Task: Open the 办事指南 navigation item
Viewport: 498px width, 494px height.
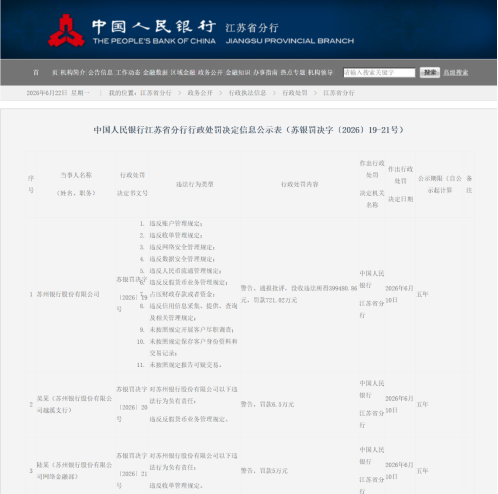Action: tap(265, 72)
